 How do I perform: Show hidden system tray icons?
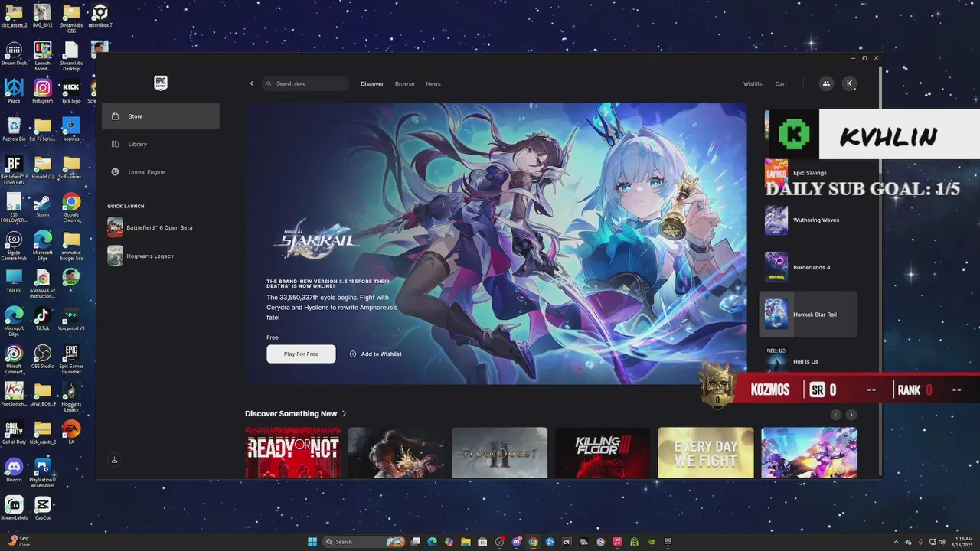[x=895, y=542]
